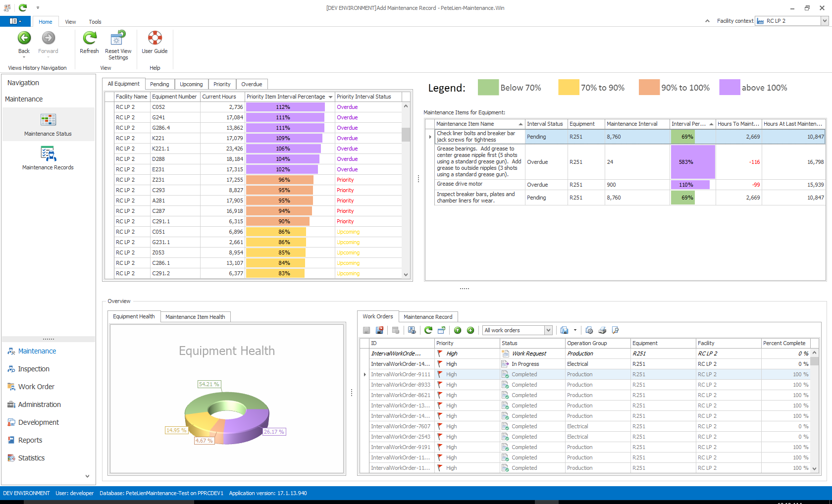Open Maintenance Records navigation icon
The image size is (832, 504).
pos(48,153)
